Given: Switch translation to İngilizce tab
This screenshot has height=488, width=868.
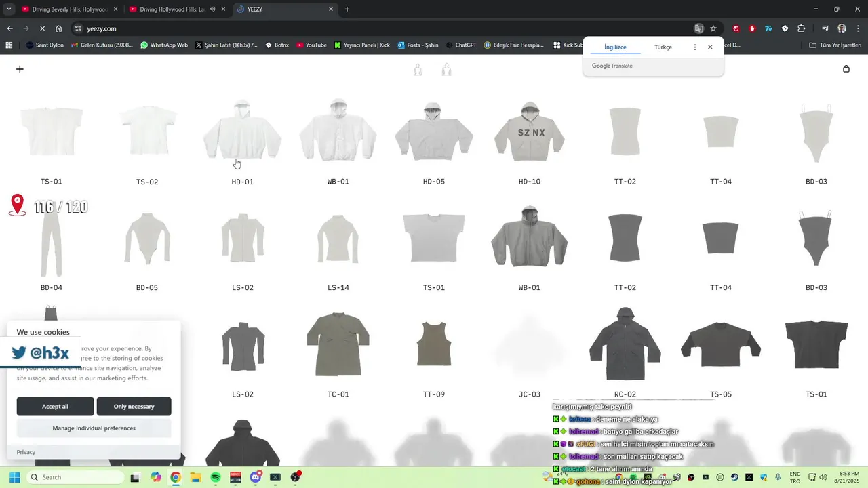Looking at the screenshot, I should [615, 47].
